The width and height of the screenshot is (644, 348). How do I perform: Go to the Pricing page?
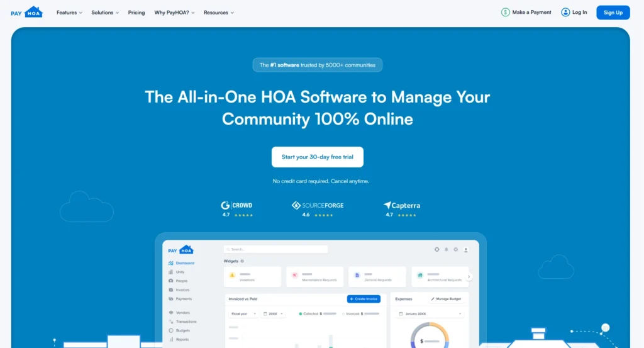[x=136, y=13]
